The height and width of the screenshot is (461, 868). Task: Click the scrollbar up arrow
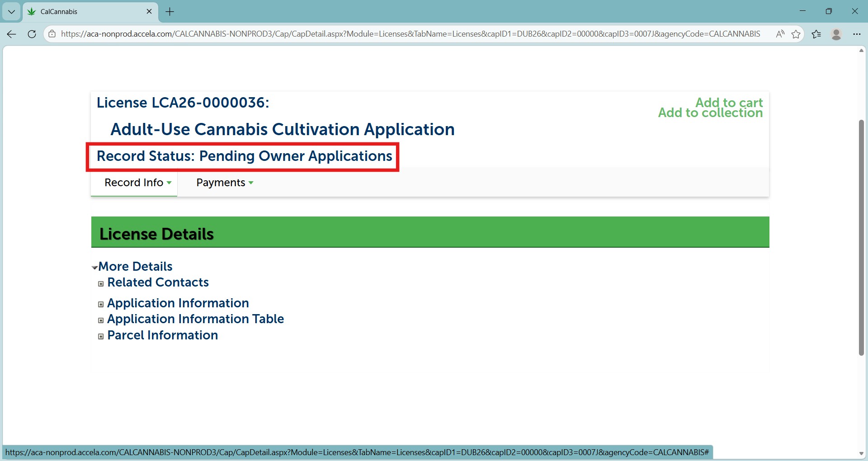(861, 51)
